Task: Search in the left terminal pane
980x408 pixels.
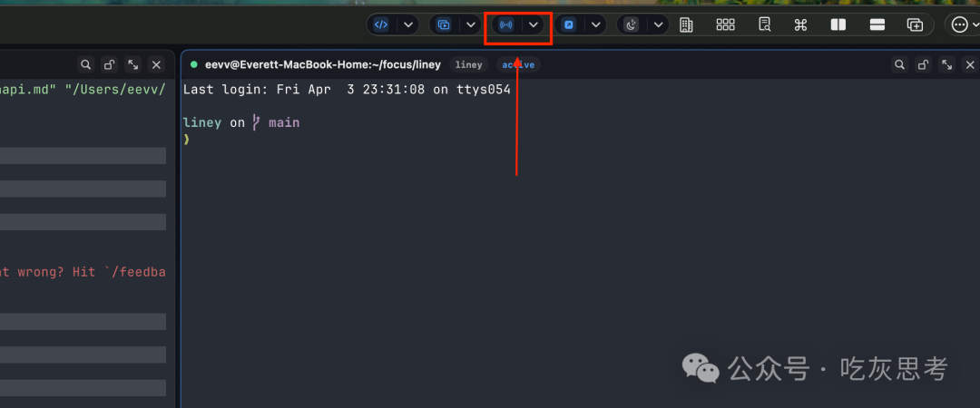Action: 85,64
